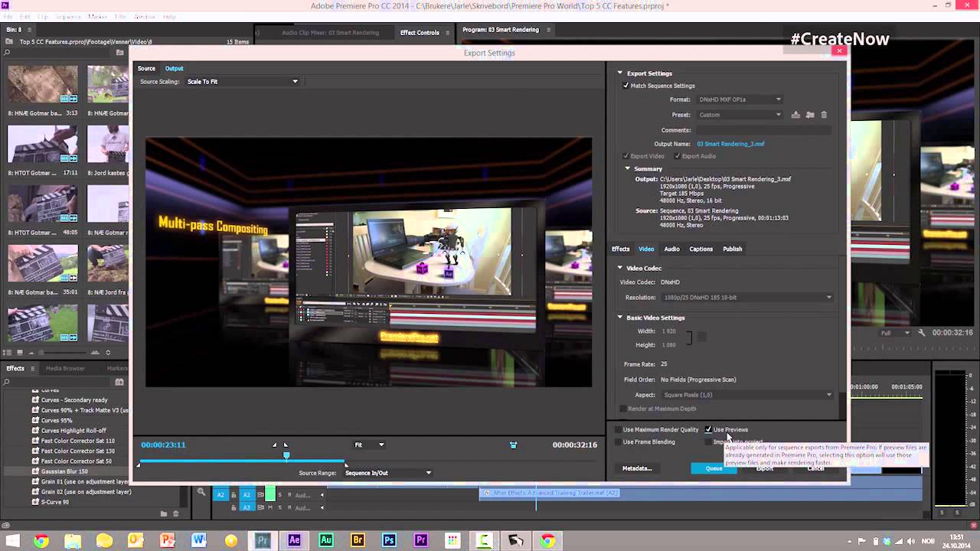Click the aspect ratio correction icon by timecode
Image resolution: width=980 pixels, height=551 pixels.
coord(513,445)
